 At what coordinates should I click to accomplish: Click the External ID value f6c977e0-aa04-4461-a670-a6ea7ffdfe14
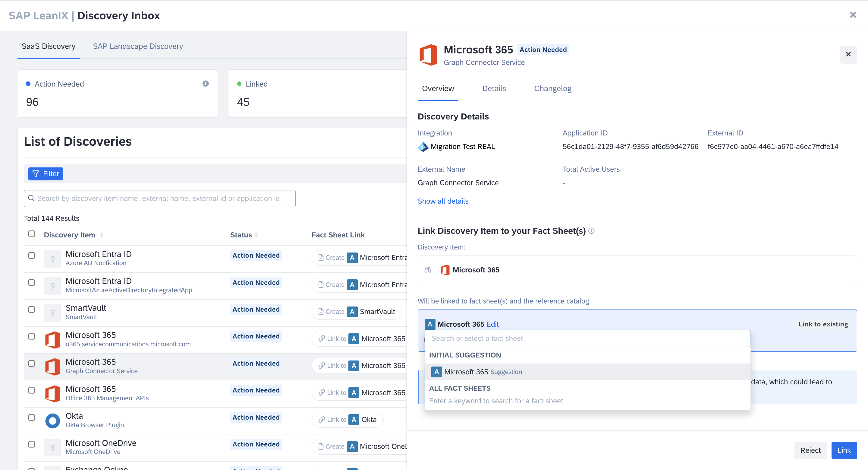click(x=773, y=147)
